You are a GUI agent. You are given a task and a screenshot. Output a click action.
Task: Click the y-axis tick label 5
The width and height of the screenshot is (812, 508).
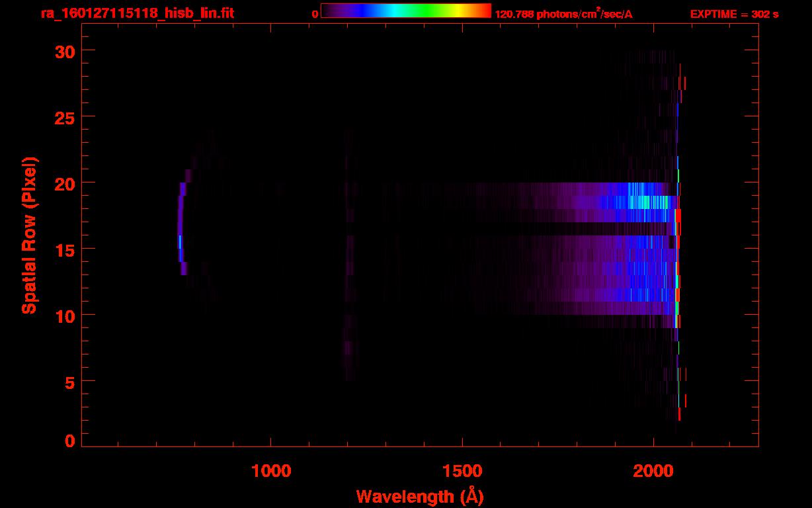pos(68,382)
